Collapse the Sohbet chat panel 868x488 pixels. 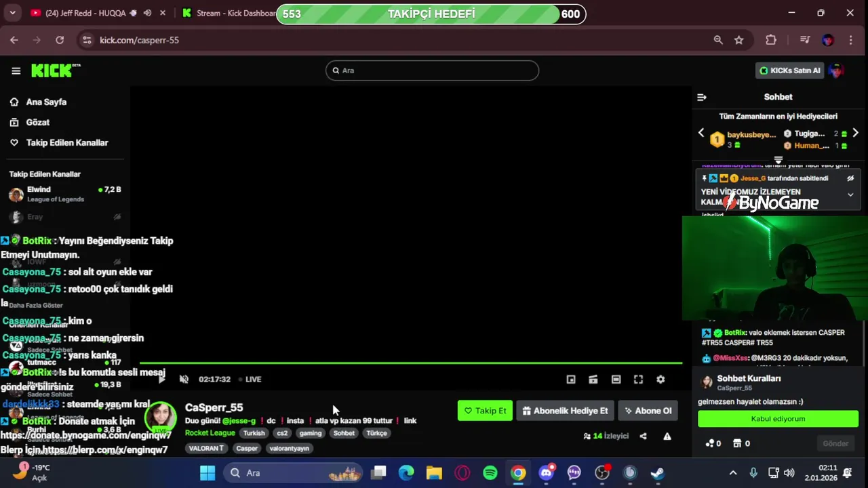[x=702, y=97]
